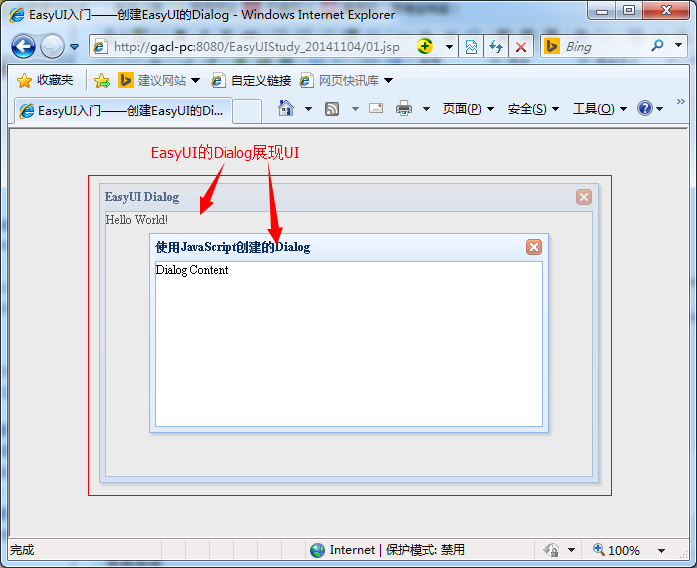Click the Dialog Content text
The height and width of the screenshot is (568, 697).
click(x=192, y=270)
